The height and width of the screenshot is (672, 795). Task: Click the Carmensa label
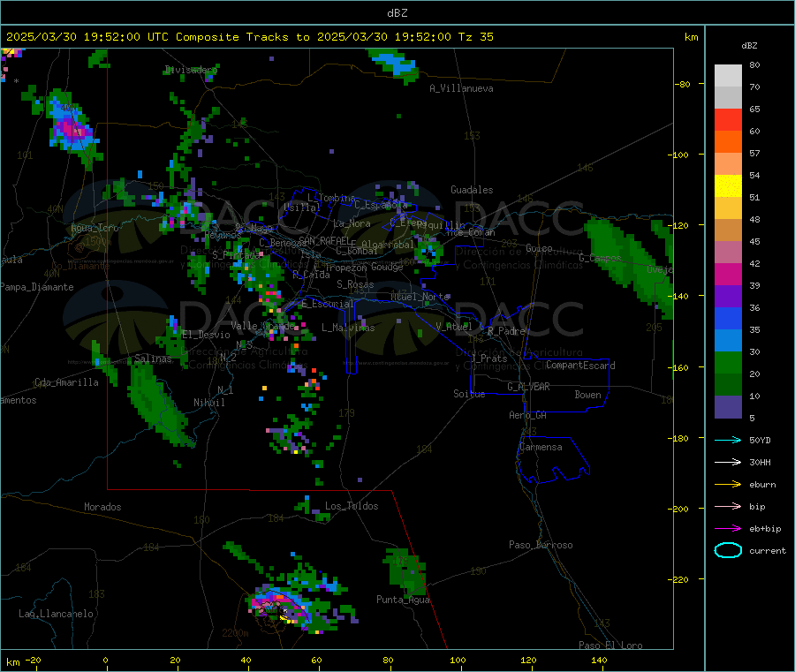click(x=541, y=447)
